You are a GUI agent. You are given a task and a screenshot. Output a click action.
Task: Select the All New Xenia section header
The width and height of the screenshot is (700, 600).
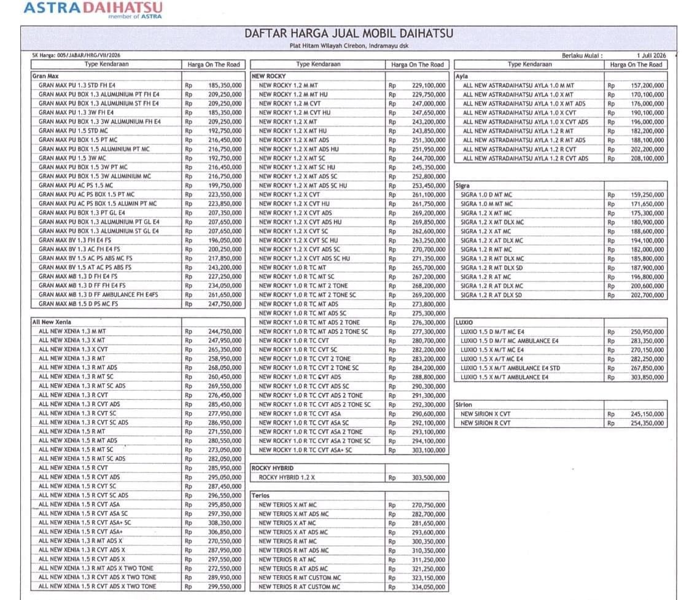click(x=52, y=322)
